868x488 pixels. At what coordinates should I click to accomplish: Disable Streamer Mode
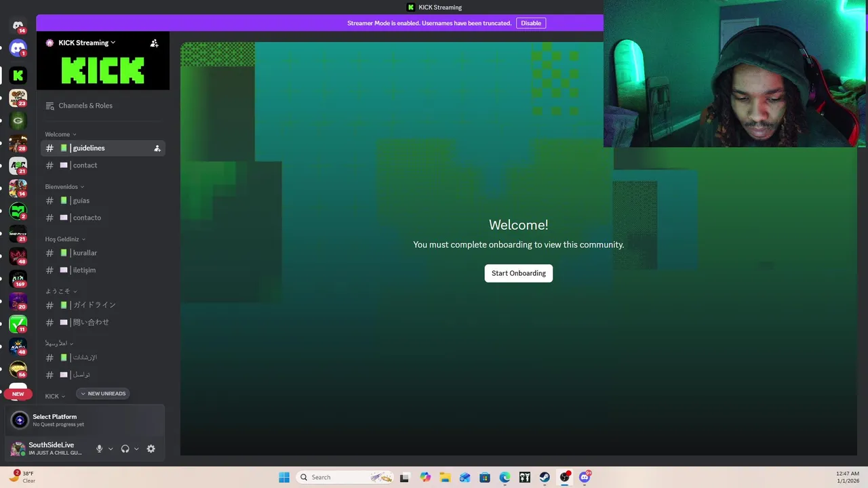coord(531,23)
